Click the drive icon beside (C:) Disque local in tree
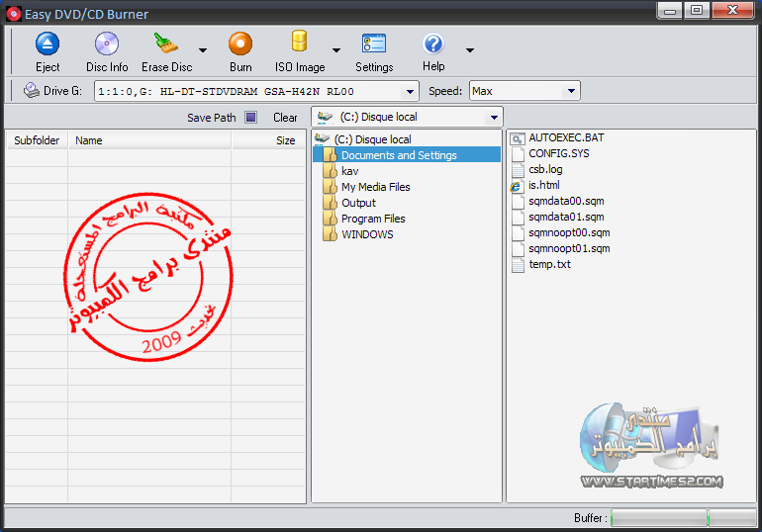The image size is (762, 532). (323, 138)
